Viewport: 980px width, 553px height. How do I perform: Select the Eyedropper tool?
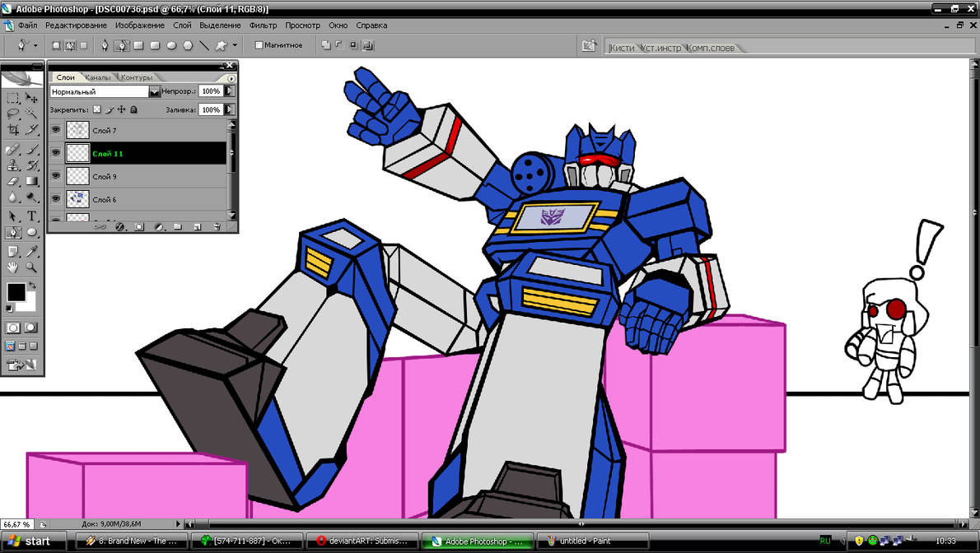tap(32, 251)
